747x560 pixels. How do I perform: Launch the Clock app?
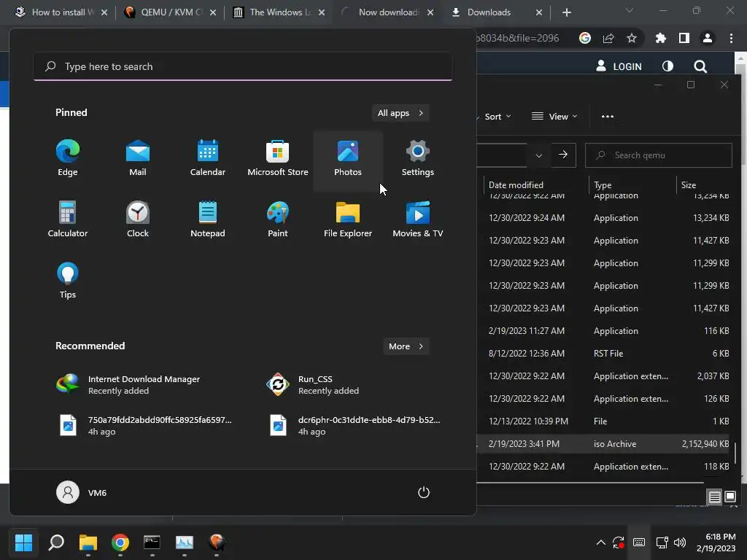(138, 219)
